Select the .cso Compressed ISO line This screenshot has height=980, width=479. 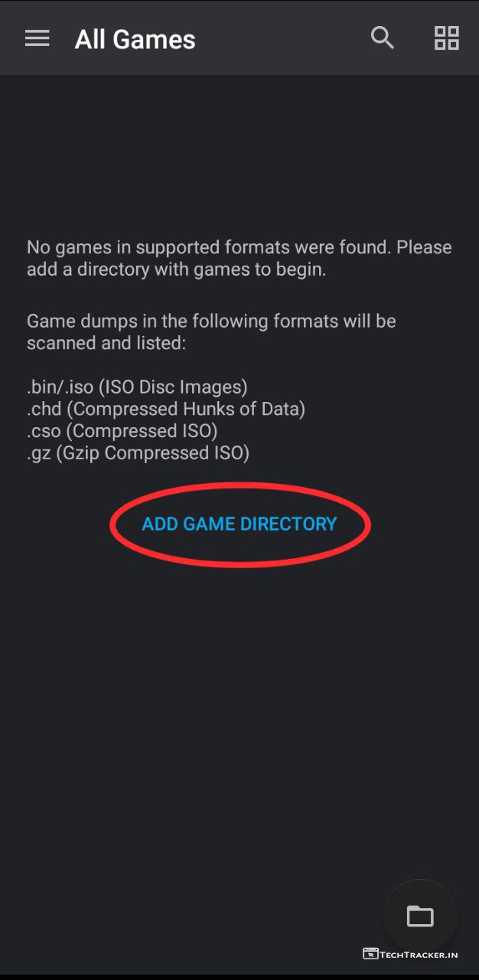pyautogui.click(x=122, y=431)
